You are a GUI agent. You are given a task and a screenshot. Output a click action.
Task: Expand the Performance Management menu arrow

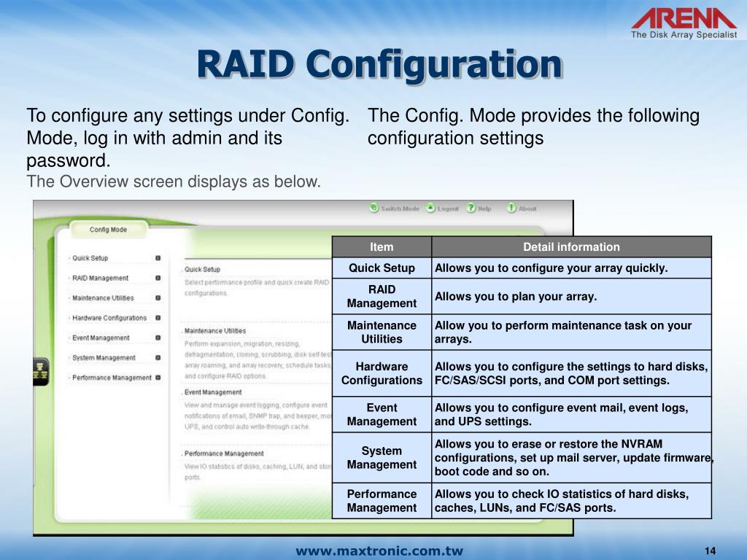click(x=158, y=378)
